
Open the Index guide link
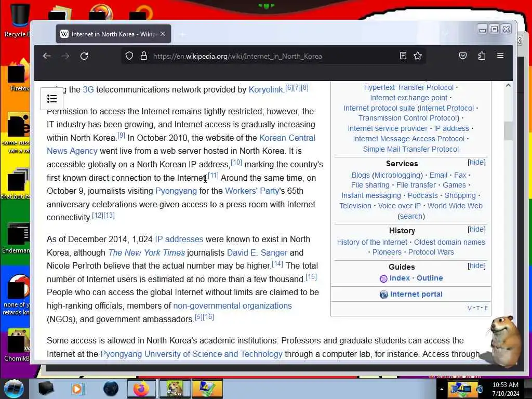tap(400, 278)
